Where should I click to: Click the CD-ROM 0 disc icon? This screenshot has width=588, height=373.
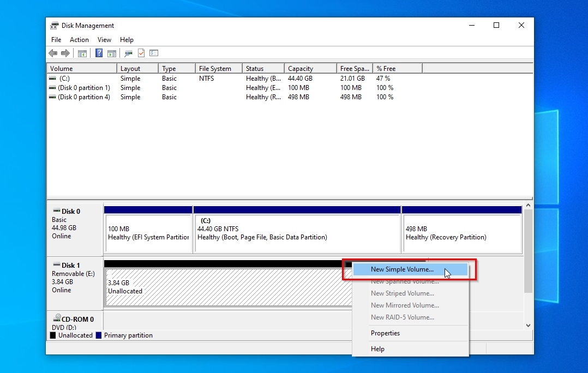(57, 318)
